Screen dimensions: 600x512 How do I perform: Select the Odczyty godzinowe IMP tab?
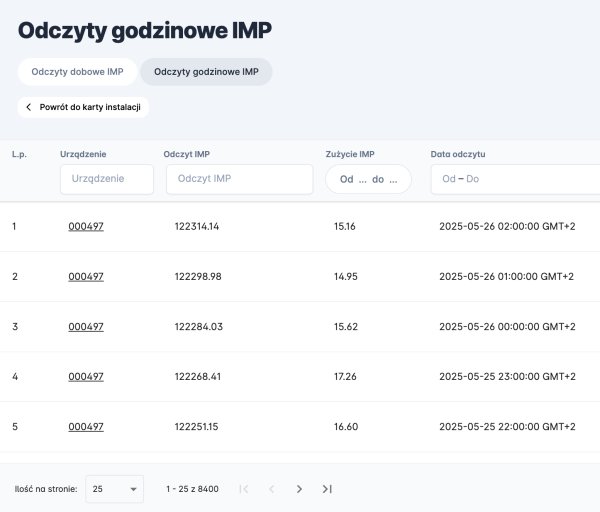click(206, 72)
